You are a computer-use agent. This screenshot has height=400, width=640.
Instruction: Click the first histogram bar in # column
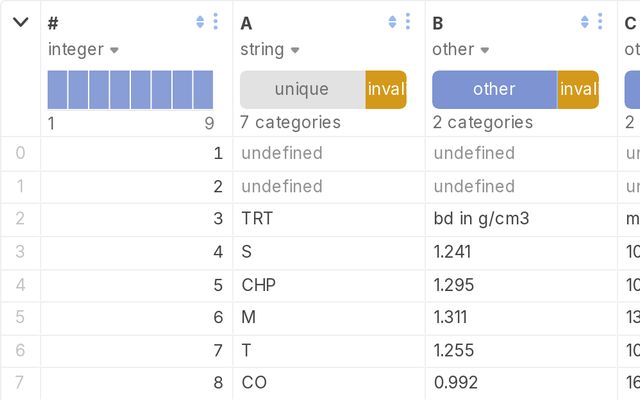point(57,89)
